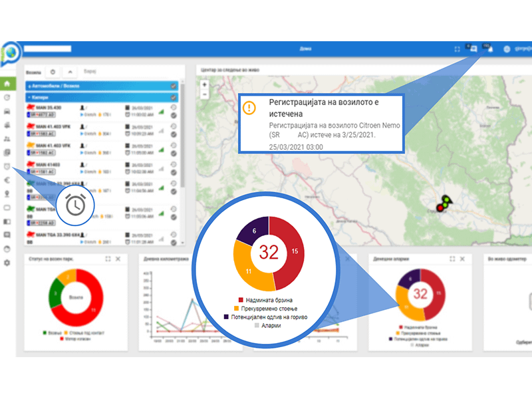Open the euro costs icon in sidebar
The width and height of the screenshot is (532, 399).
click(x=7, y=180)
